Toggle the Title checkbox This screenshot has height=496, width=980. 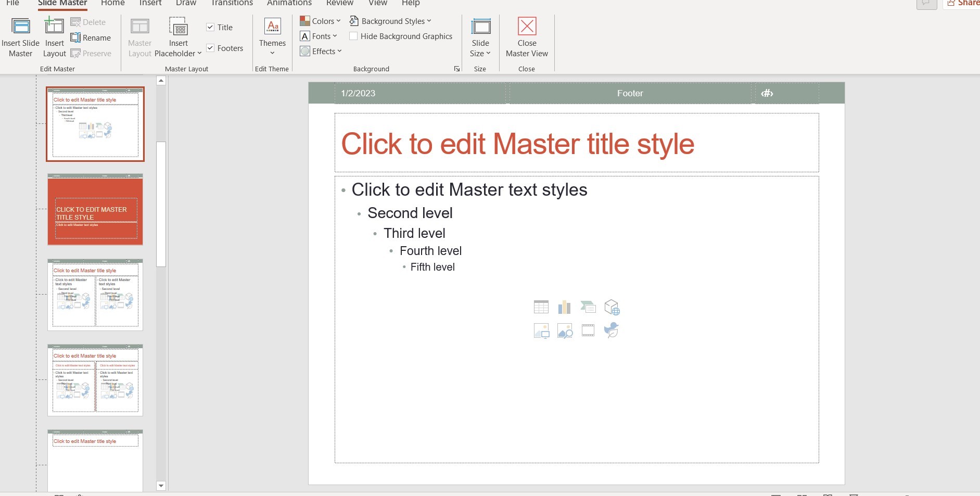tap(210, 27)
